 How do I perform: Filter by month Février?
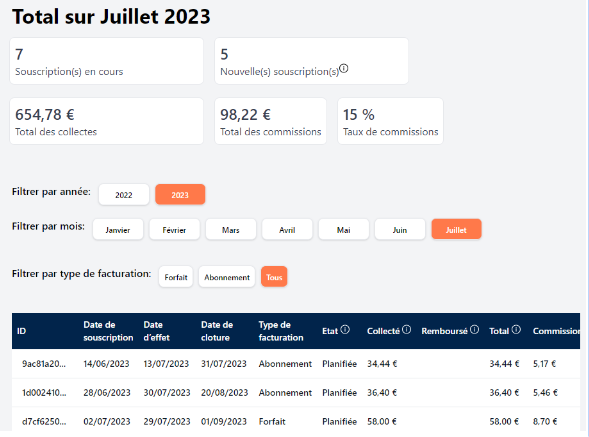(174, 230)
